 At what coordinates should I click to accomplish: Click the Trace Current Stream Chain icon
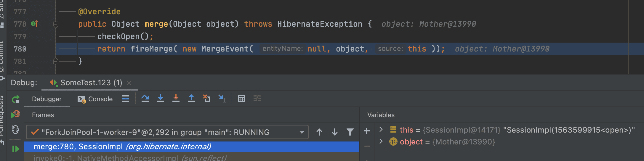257,99
